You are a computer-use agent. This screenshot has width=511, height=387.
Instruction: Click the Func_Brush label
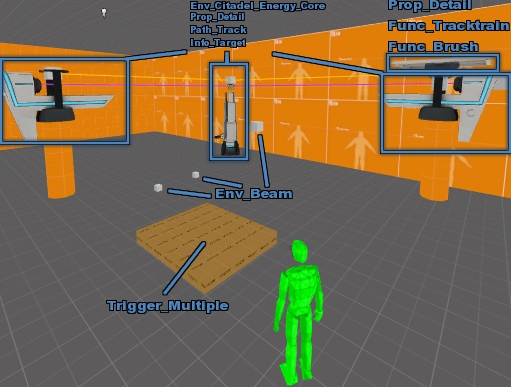(x=433, y=47)
